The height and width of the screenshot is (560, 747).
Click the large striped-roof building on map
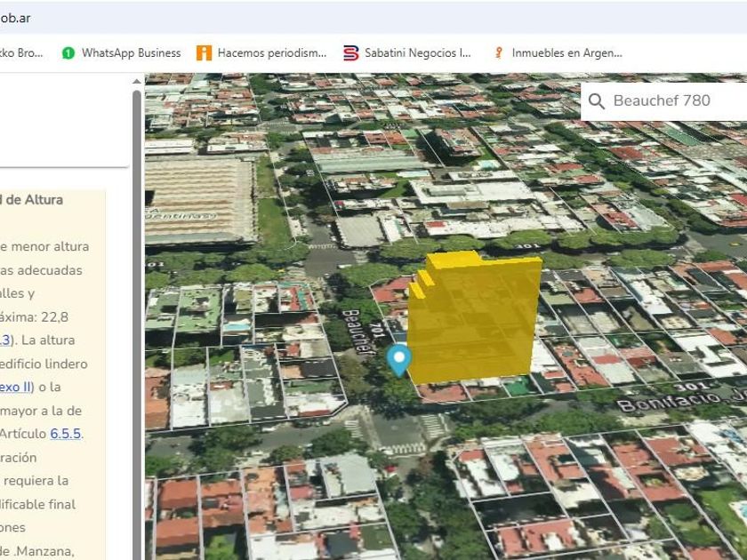coord(199,201)
